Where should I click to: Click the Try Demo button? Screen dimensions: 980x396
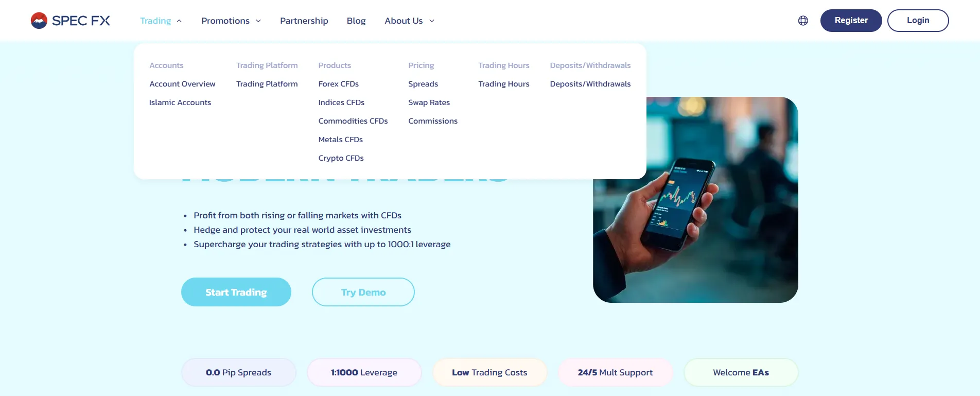click(363, 292)
